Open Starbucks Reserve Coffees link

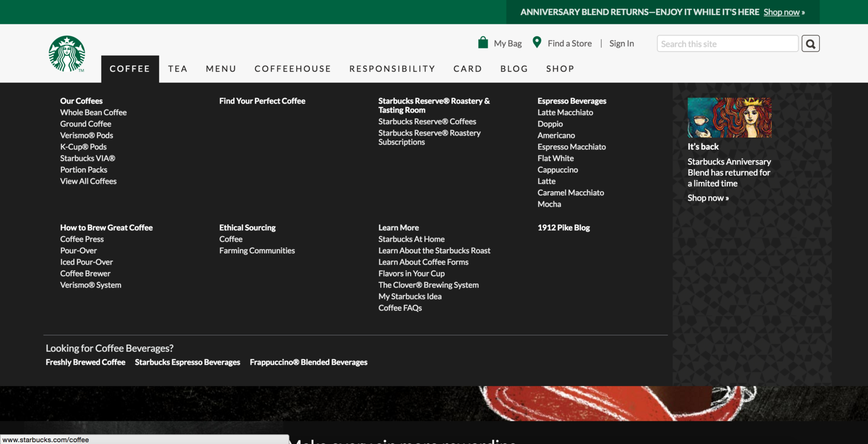[x=427, y=122]
